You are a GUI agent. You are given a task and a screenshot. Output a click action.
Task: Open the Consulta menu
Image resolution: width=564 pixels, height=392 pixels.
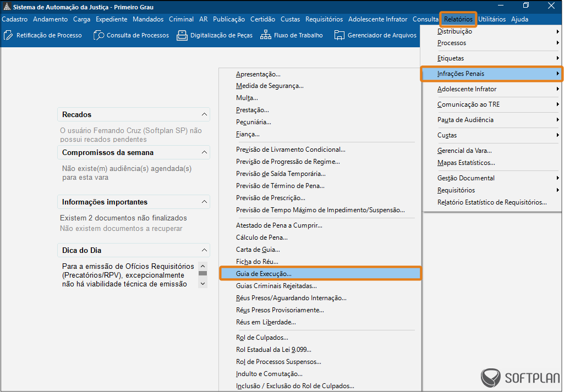click(425, 19)
